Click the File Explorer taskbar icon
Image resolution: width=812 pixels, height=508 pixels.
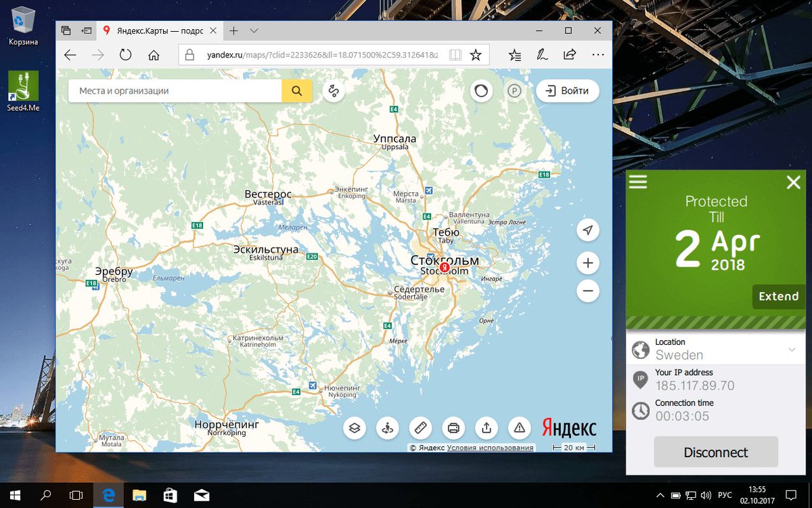point(139,495)
